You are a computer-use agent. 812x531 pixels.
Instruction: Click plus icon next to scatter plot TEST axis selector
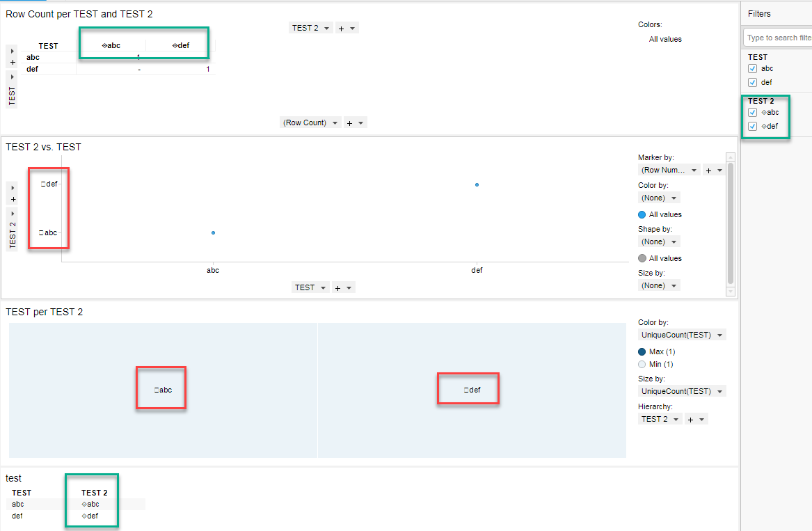(337, 287)
